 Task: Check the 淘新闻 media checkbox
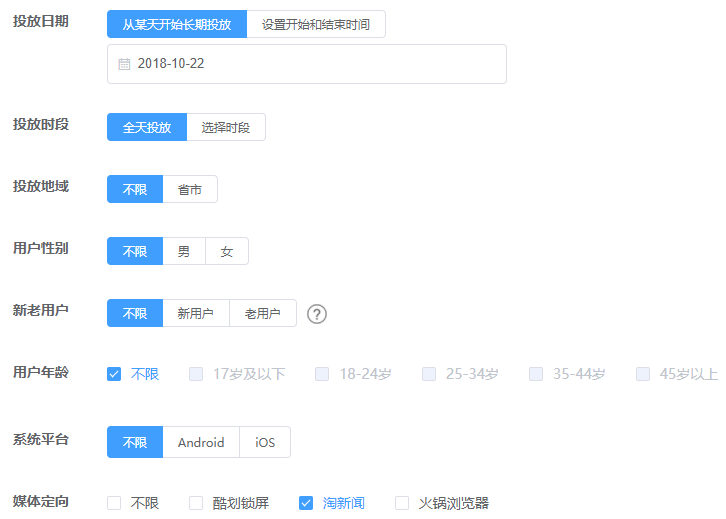point(307,503)
